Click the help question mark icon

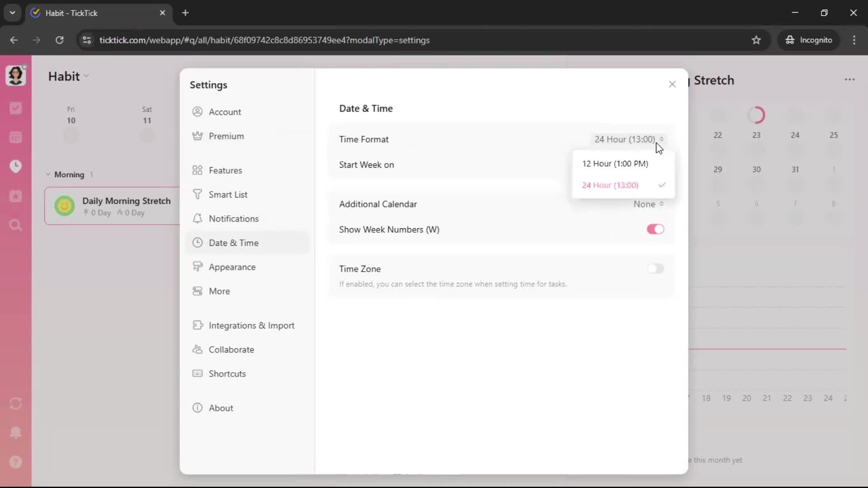pyautogui.click(x=15, y=462)
